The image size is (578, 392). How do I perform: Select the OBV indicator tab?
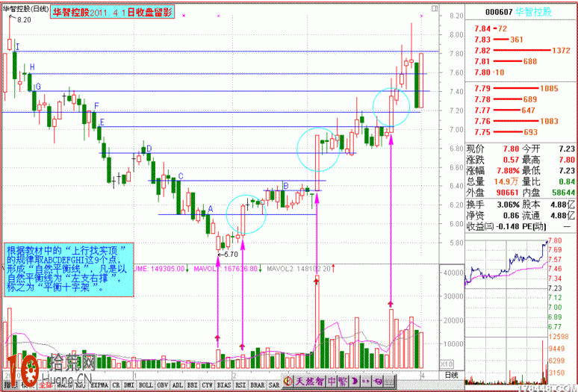[x=163, y=385]
